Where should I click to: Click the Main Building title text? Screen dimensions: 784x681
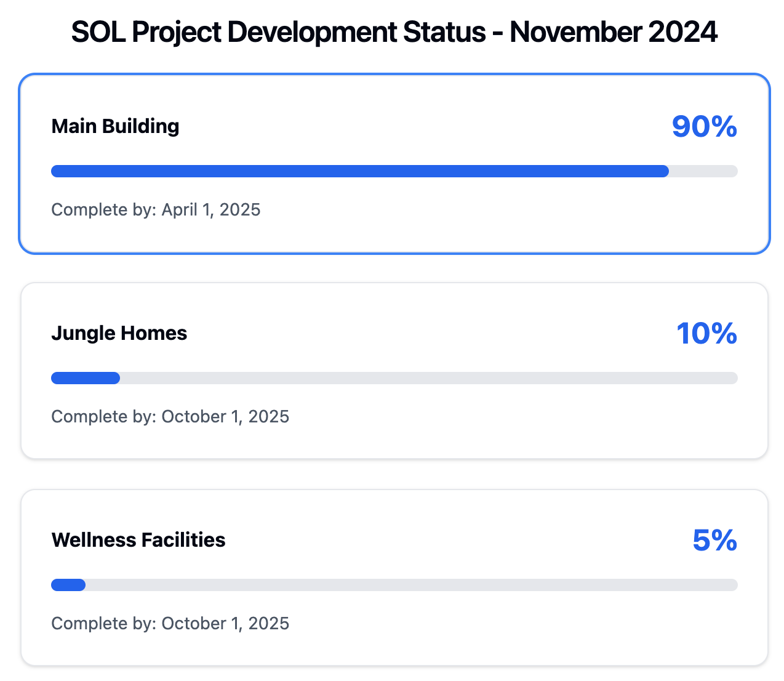[x=115, y=126]
